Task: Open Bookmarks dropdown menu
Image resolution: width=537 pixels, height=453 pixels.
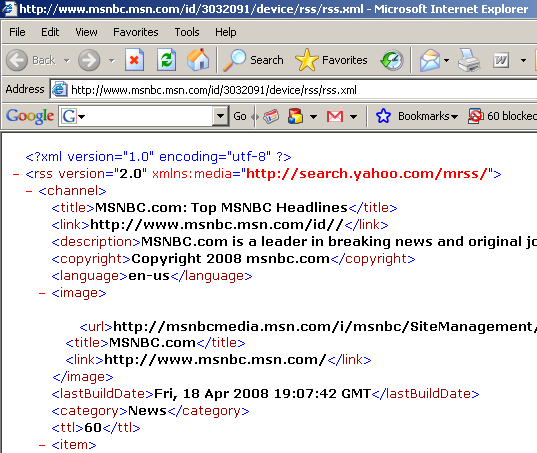Action: [x=428, y=116]
